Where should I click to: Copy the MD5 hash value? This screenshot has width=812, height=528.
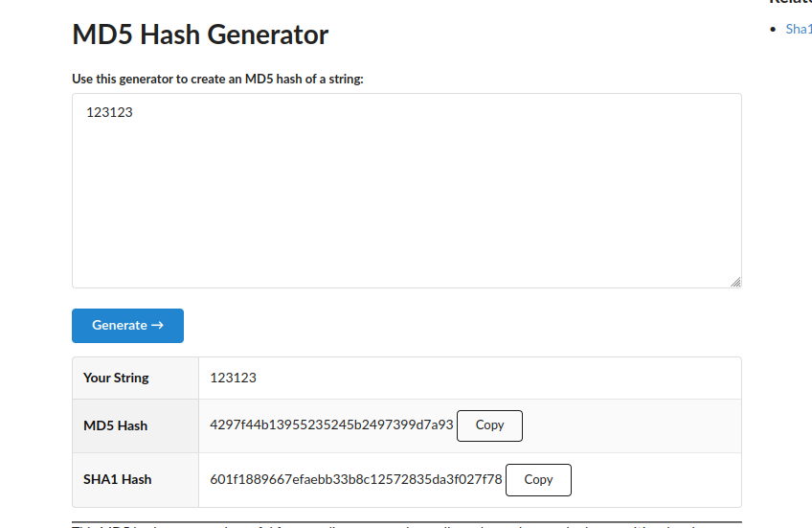[489, 425]
